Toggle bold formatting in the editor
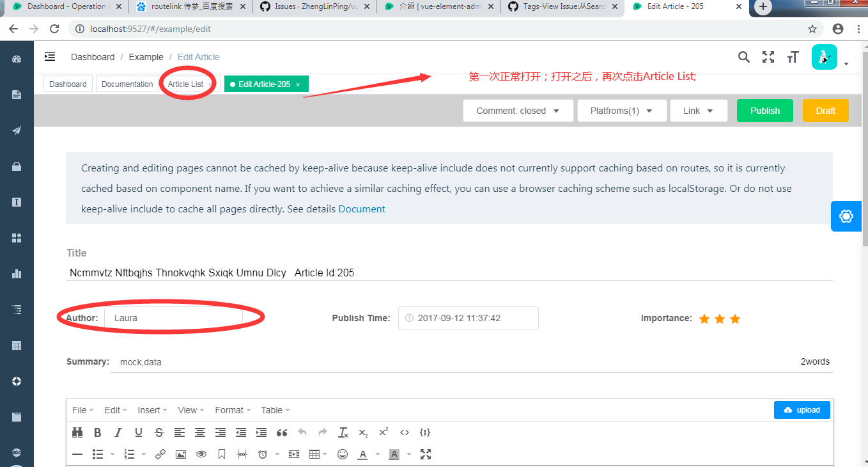868x467 pixels. click(x=97, y=432)
